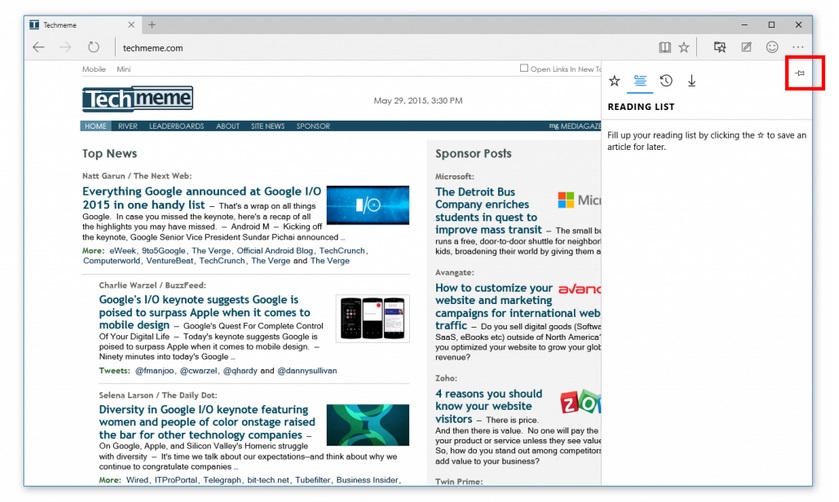This screenshot has height=502, width=839.
Task: Select 'Natt Garun / The Next Web:' byline
Action: click(136, 176)
